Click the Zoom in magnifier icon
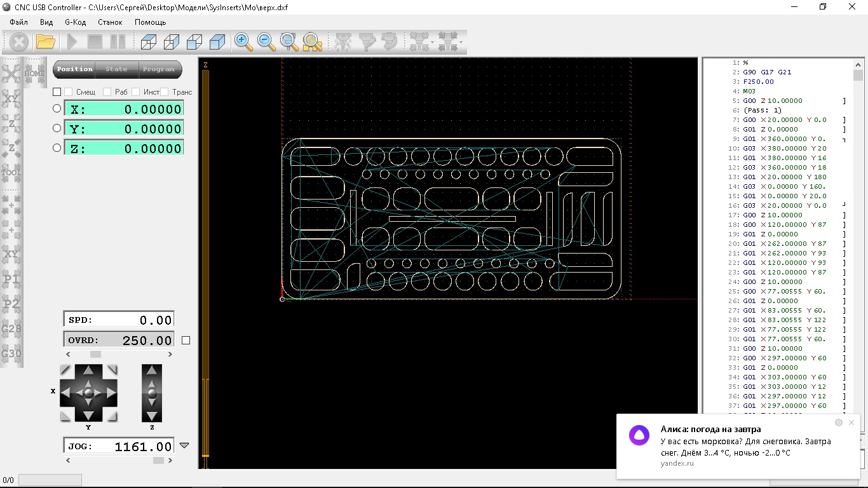The height and width of the screenshot is (488, 868). (x=243, y=42)
